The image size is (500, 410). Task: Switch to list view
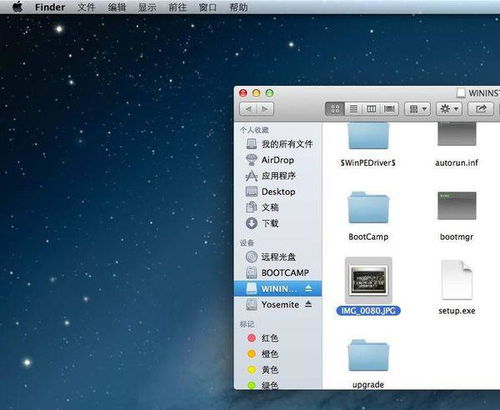coord(354,109)
